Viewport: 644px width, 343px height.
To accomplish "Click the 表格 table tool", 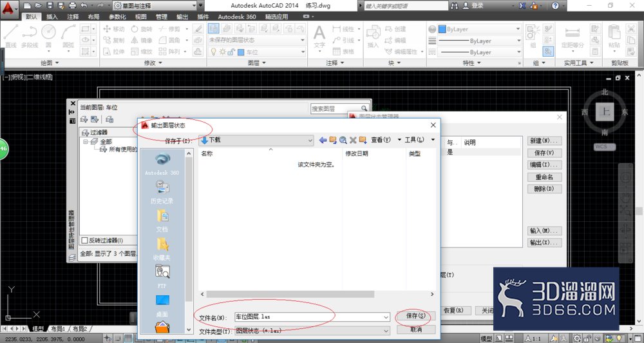I will pyautogui.click(x=343, y=52).
